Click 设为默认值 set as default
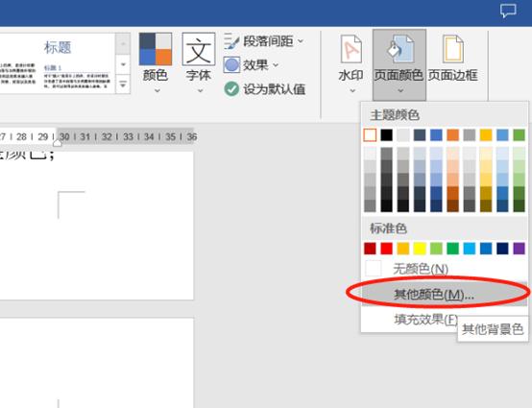 click(265, 89)
